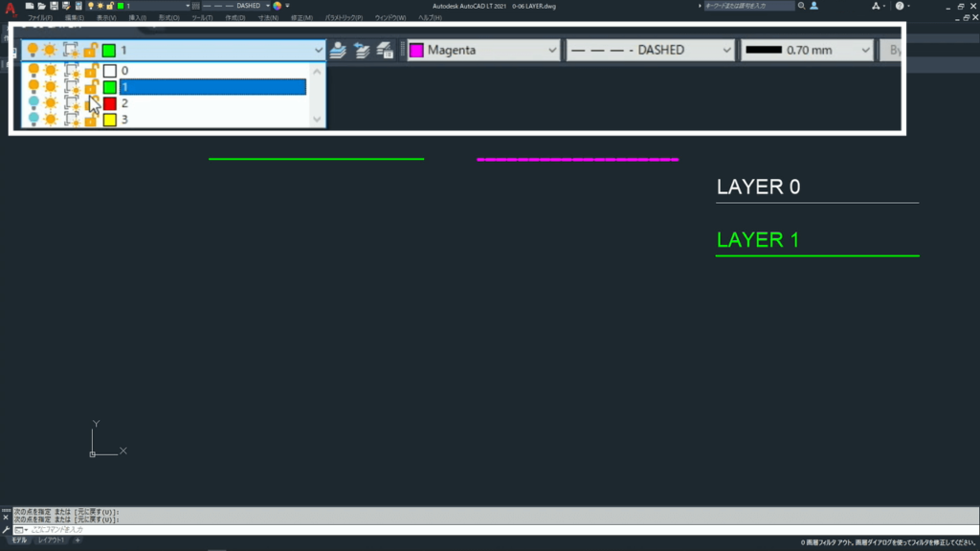The height and width of the screenshot is (551, 980).
Task: Open the 形式(O) menu
Action: pyautogui.click(x=168, y=17)
